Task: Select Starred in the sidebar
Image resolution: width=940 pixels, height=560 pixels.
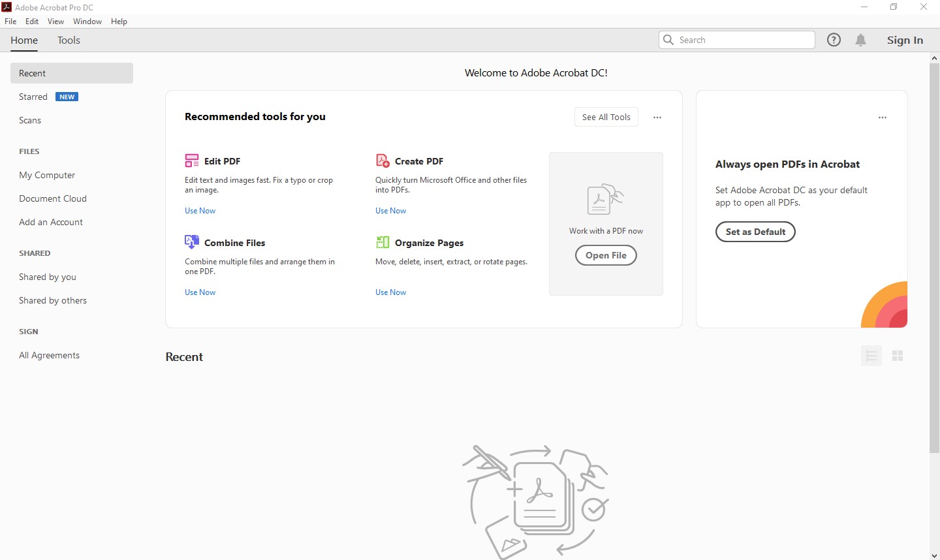Action: point(33,97)
